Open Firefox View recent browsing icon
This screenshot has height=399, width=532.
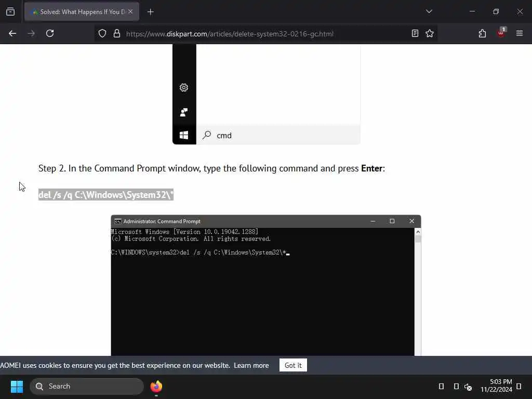10,12
